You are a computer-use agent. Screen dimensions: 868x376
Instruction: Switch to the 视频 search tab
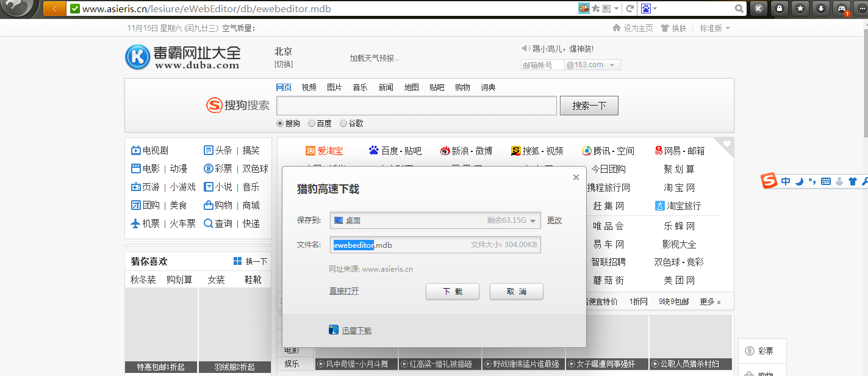309,87
